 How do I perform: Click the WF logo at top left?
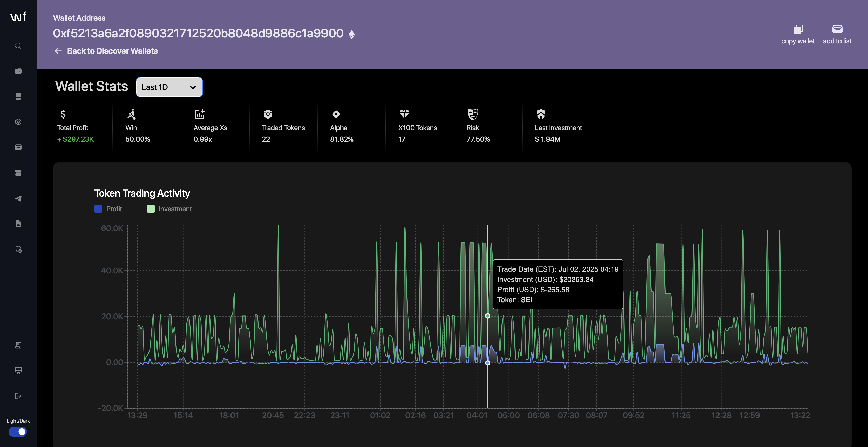(x=18, y=17)
